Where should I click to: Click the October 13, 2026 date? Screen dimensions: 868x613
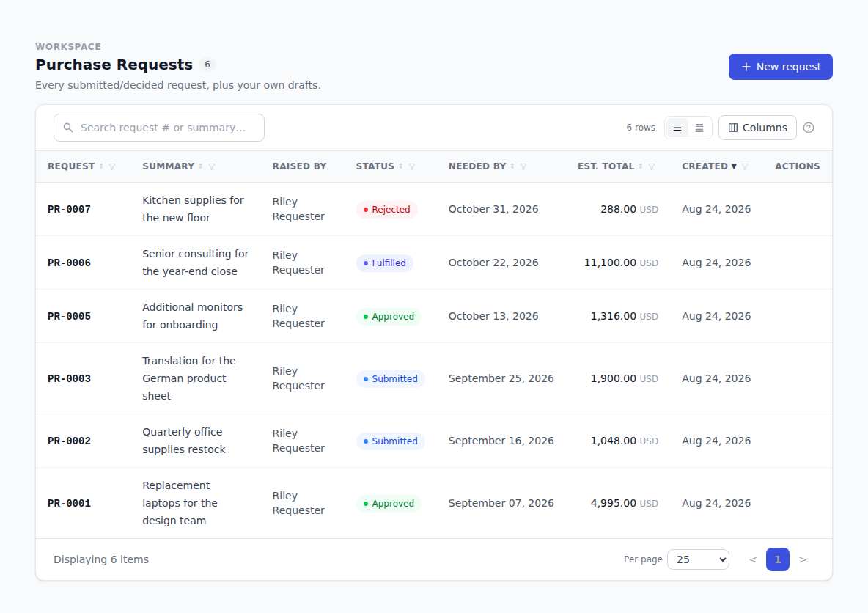click(493, 317)
